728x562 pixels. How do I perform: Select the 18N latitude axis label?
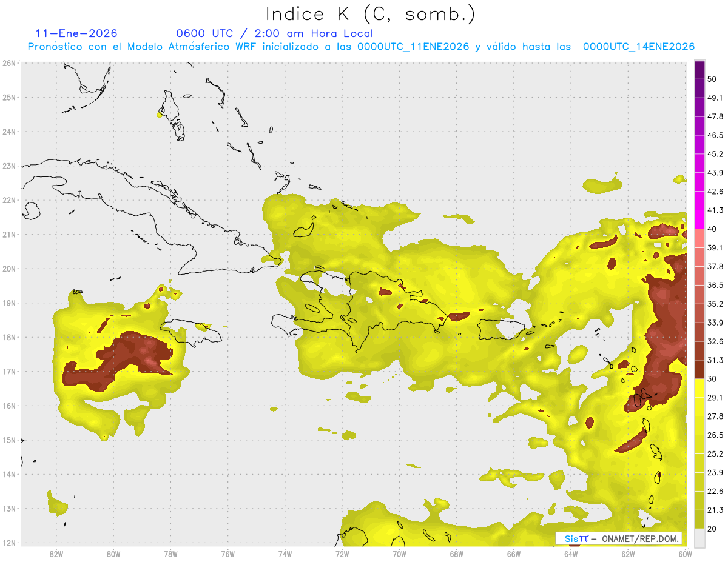8,337
